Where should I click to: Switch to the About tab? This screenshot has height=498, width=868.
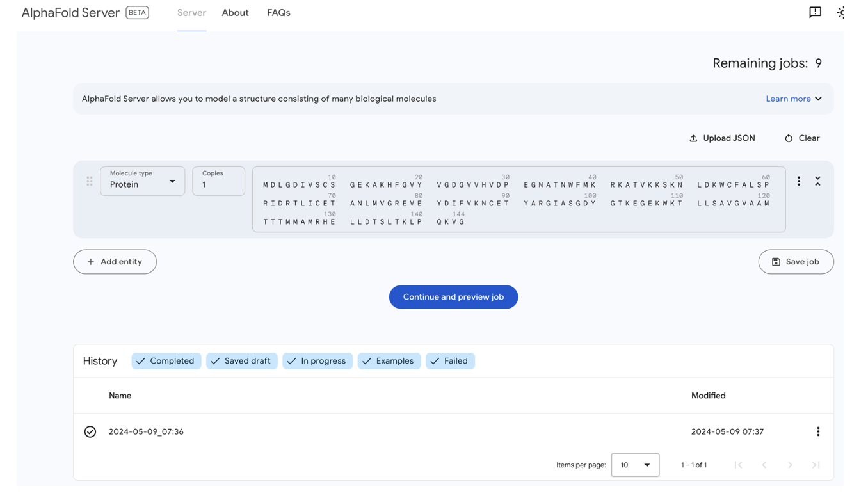coord(235,12)
